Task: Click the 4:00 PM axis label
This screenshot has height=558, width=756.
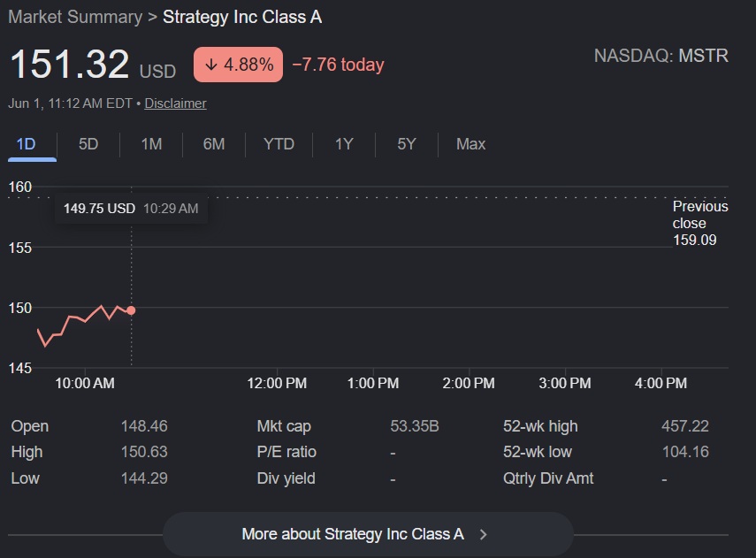Action: point(661,383)
